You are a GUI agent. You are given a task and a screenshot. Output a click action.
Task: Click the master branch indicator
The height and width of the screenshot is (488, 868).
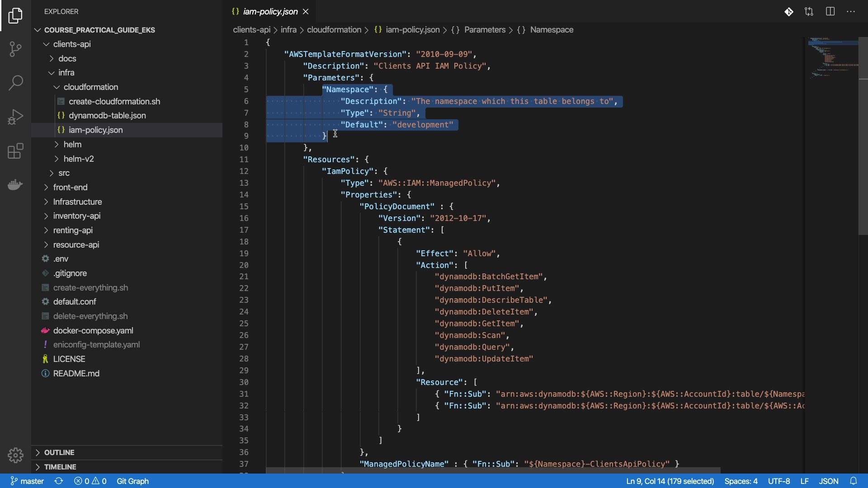28,481
